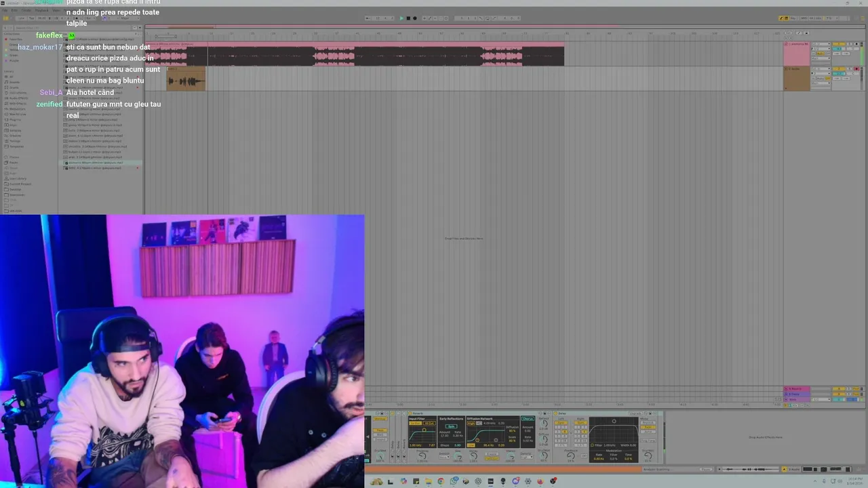Viewport: 868px width, 488px height.
Task: Toggle Reverb Hi Cut input filter
Action: (x=429, y=424)
